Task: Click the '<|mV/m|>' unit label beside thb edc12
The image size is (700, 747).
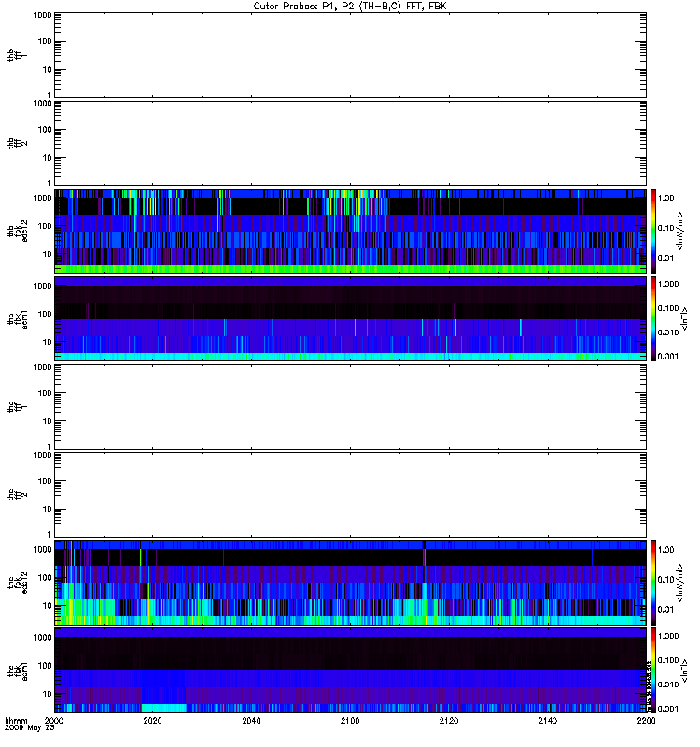Action: [x=680, y=231]
